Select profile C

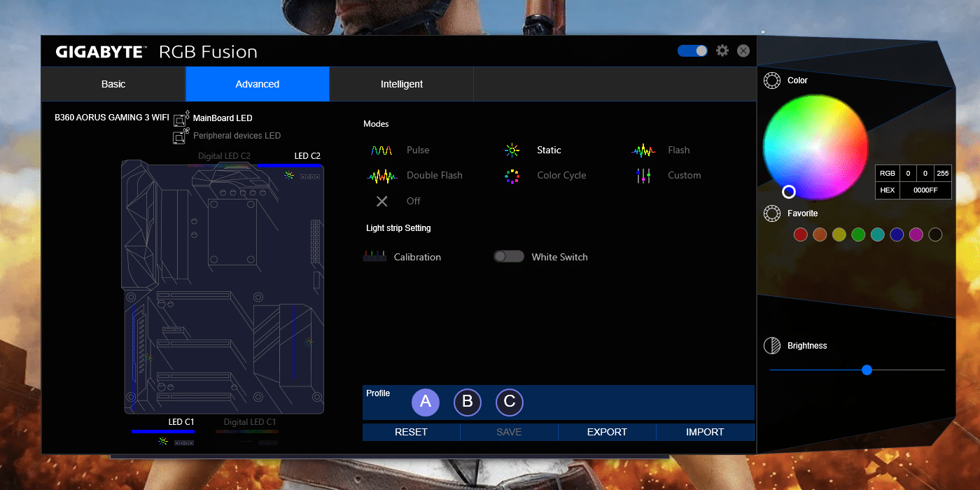[510, 402]
